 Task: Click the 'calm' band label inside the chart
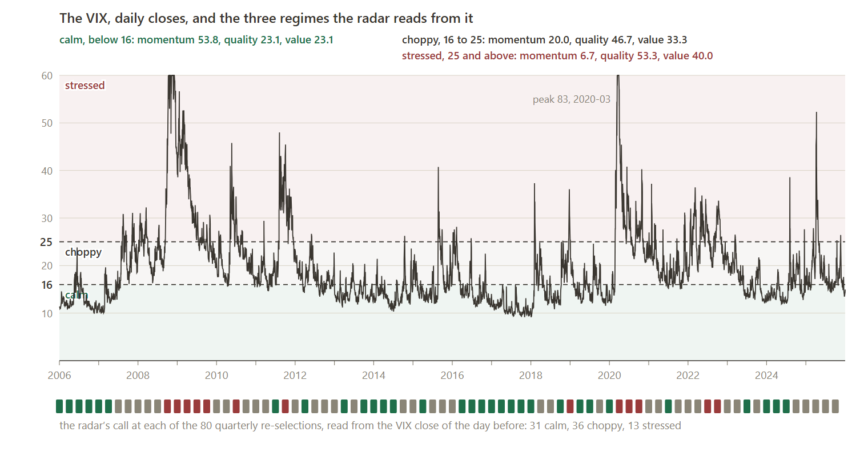coord(77,295)
